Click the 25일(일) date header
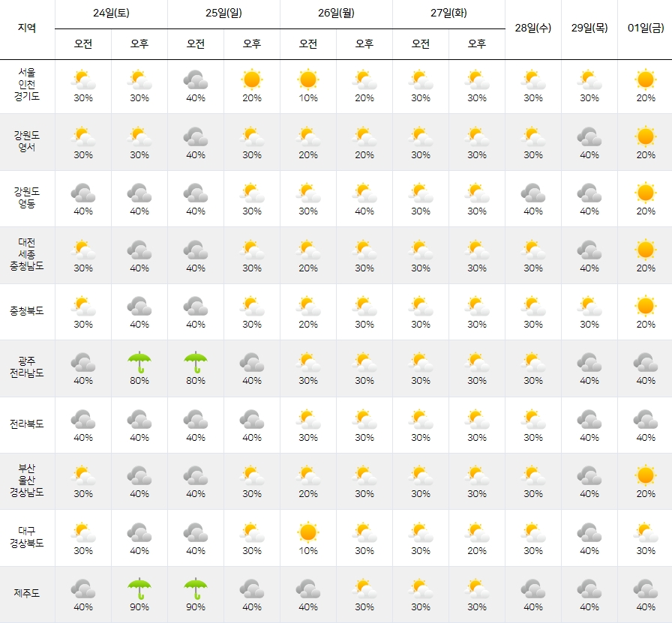This screenshot has width=672, height=623. [x=223, y=13]
